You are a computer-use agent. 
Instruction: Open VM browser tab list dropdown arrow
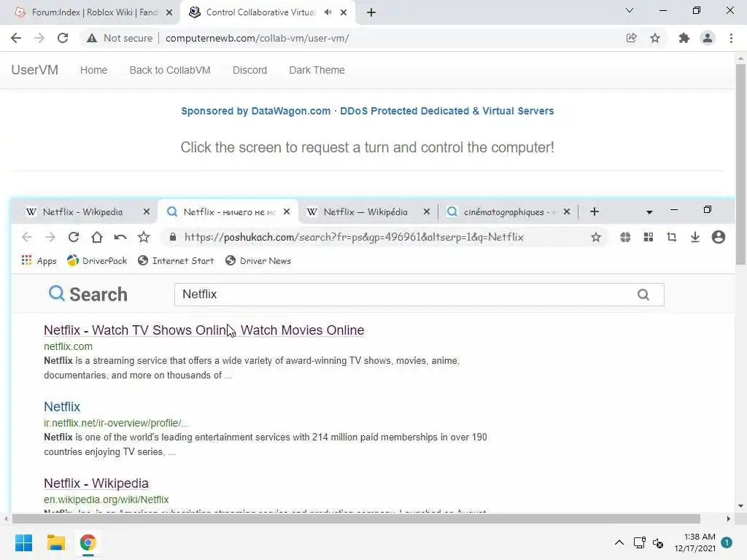tap(649, 212)
